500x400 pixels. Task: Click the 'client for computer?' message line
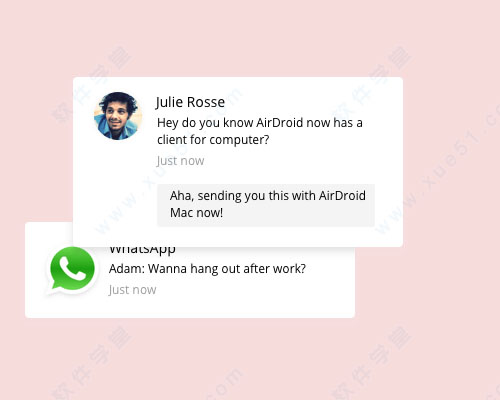(213, 140)
